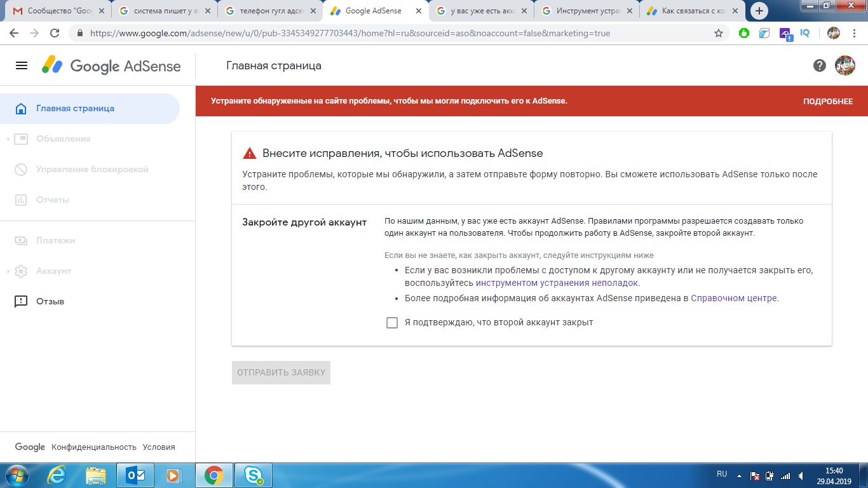The width and height of the screenshot is (868, 488).
Task: Open Windows Explorer from the taskbar
Action: (96, 475)
